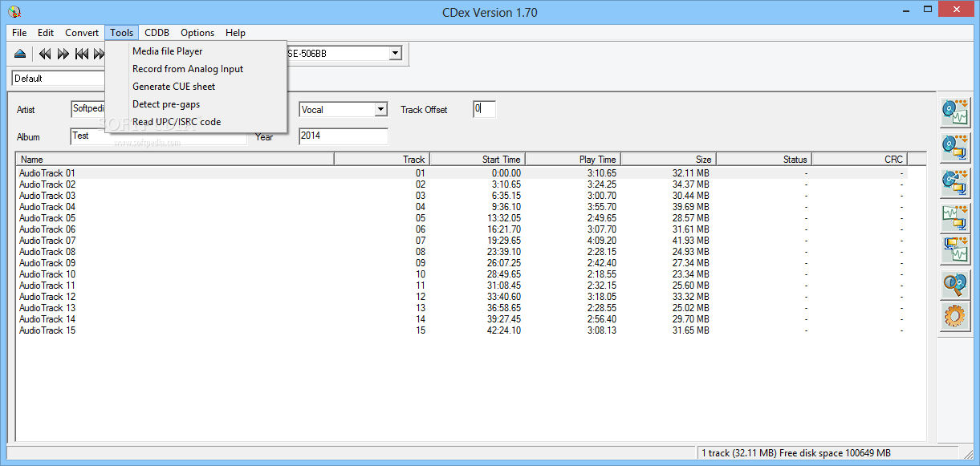The width and height of the screenshot is (980, 466).
Task: Click the Year field showing 2014
Action: [344, 136]
